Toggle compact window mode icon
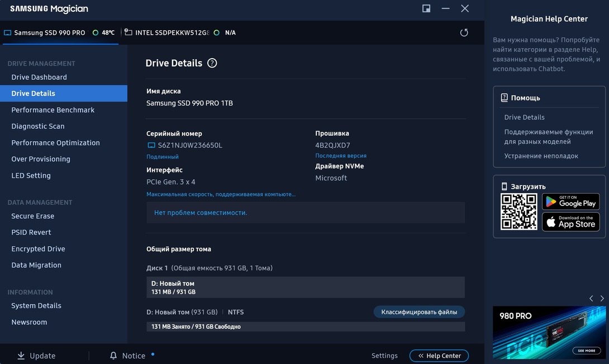The image size is (609, 364). coord(426,8)
